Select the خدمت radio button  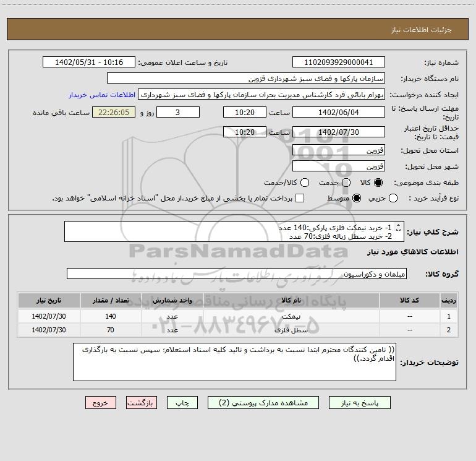[346, 183]
